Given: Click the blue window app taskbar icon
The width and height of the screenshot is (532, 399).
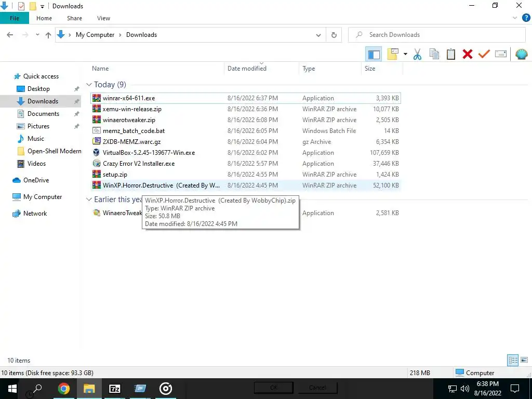Looking at the screenshot, I should [140, 389].
